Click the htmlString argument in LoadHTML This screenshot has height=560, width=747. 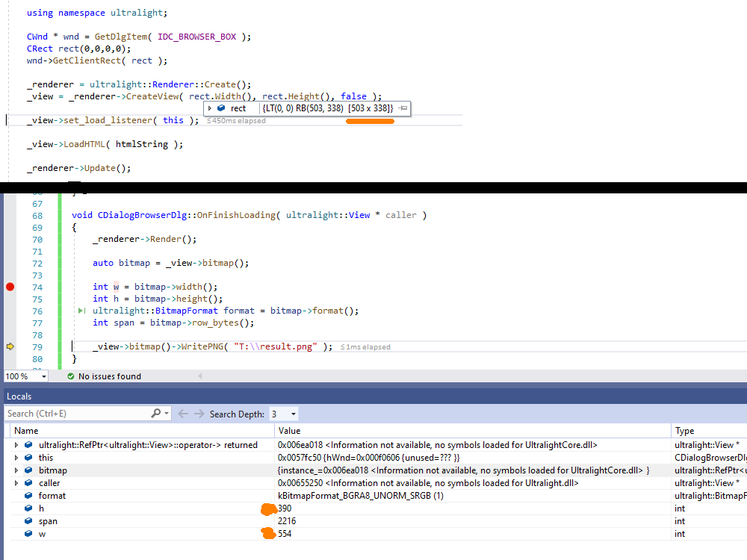141,144
